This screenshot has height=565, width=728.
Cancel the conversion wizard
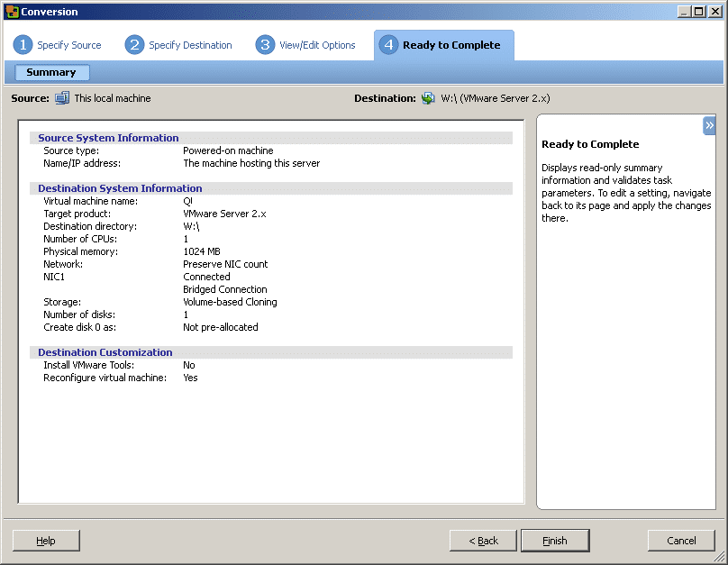click(x=681, y=541)
